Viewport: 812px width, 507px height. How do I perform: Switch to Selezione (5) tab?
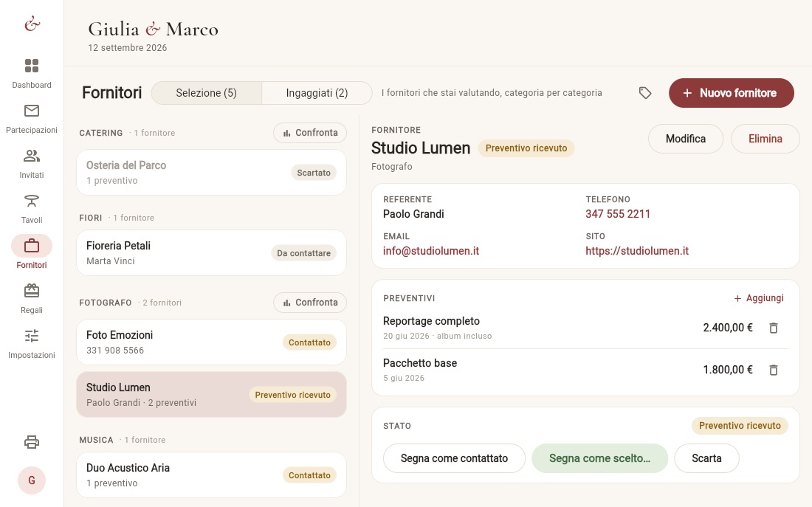click(x=207, y=93)
